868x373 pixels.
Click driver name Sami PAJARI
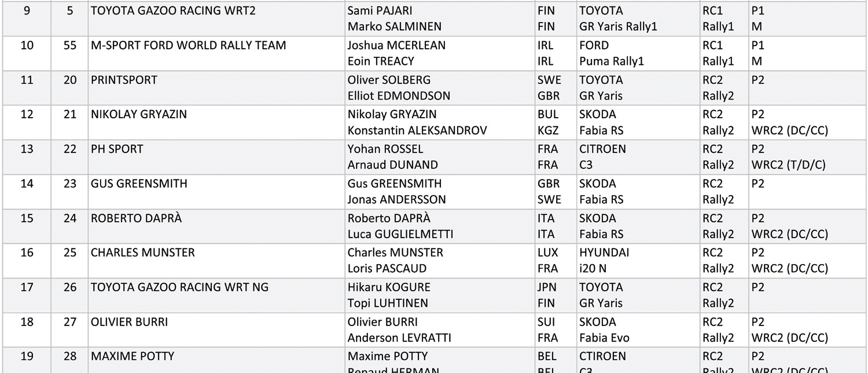pos(380,11)
